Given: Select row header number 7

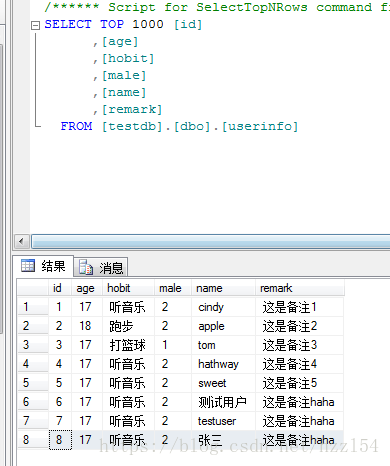Looking at the screenshot, I should 33,421.
